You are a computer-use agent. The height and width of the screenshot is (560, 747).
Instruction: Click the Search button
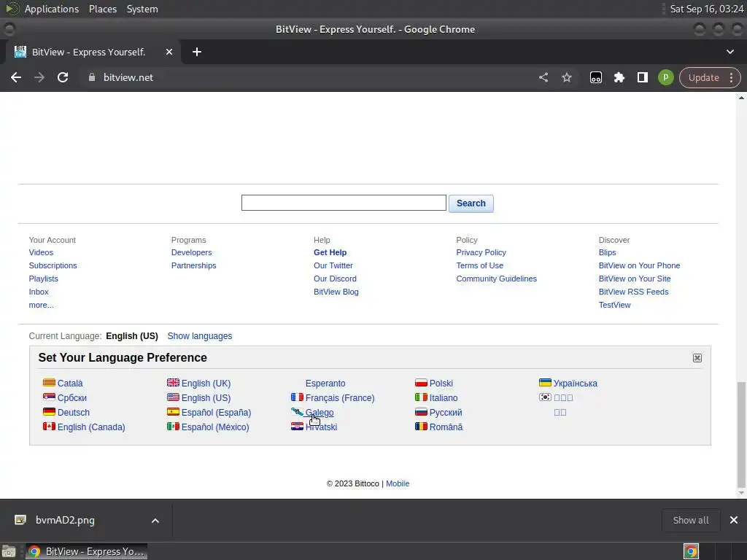[471, 203]
